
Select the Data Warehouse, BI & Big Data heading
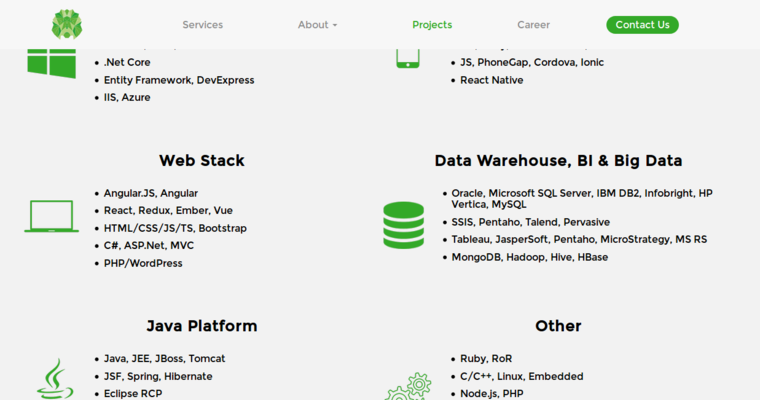[558, 160]
